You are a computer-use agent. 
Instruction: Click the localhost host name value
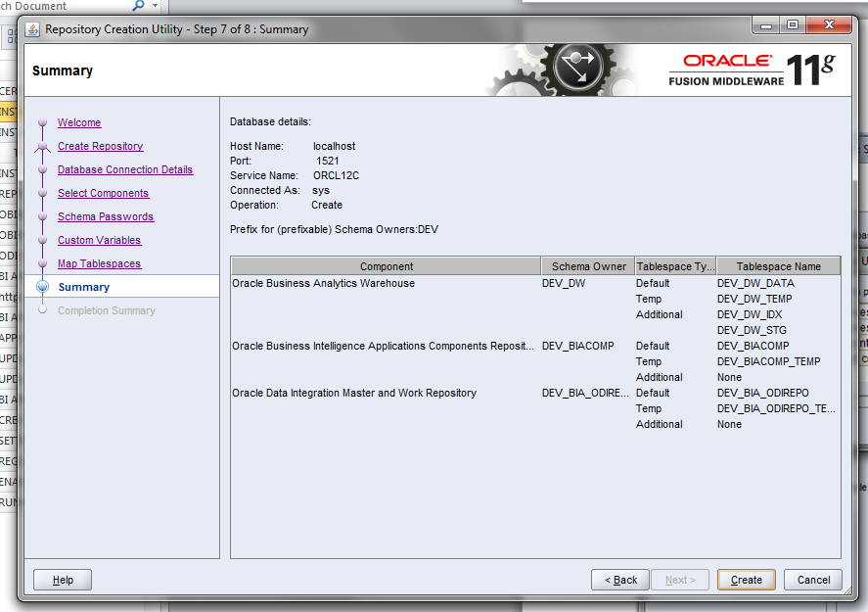click(x=335, y=146)
